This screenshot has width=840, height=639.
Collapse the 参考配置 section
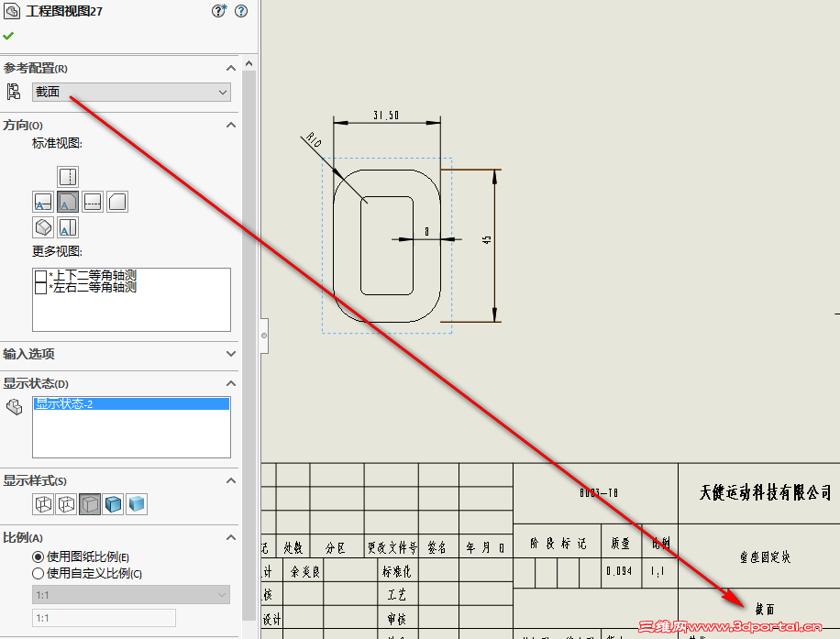coord(231,68)
